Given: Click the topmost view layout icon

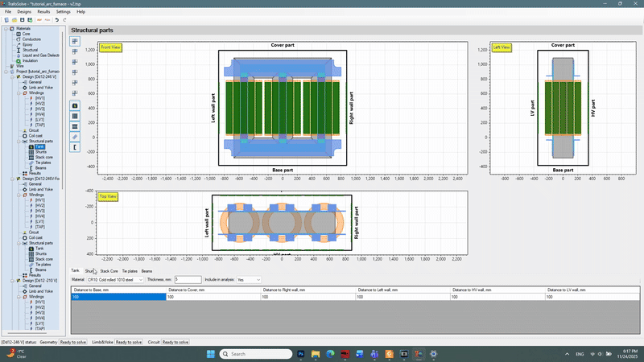Looking at the screenshot, I should [76, 41].
